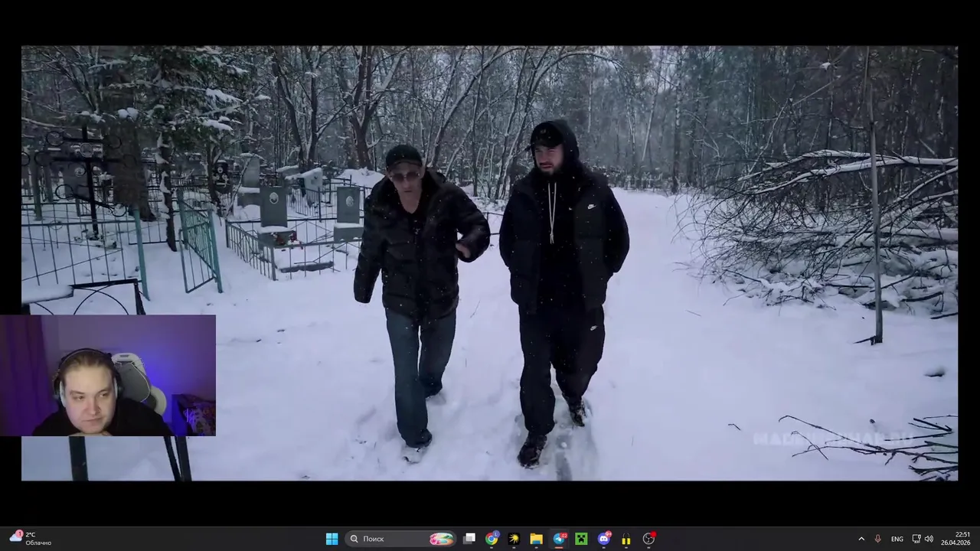Open the clock showing 22:51 26.04.2026
This screenshot has height=551, width=980.
956,539
